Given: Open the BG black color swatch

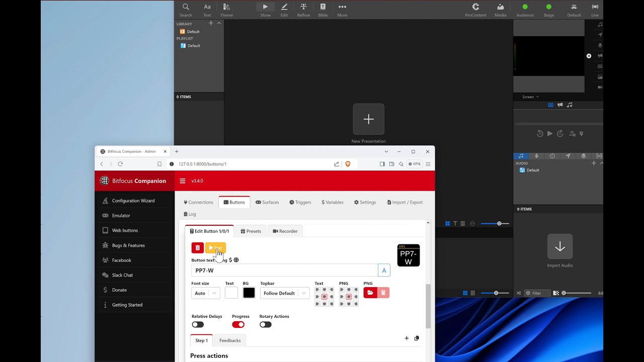Looking at the screenshot, I should 249,293.
